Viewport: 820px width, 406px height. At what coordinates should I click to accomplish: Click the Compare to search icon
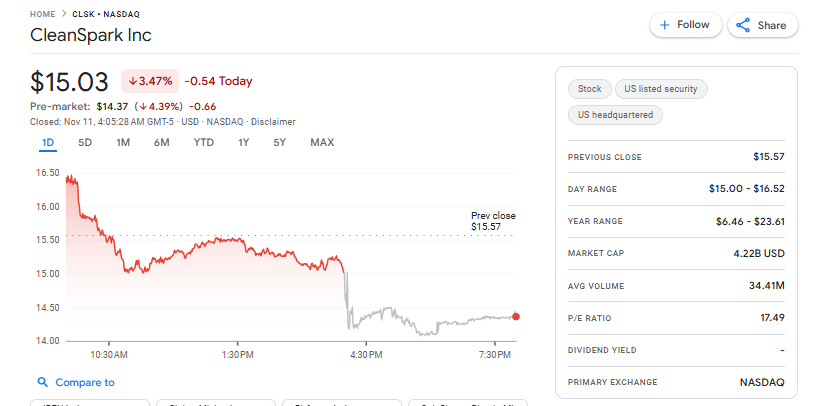pyautogui.click(x=42, y=382)
